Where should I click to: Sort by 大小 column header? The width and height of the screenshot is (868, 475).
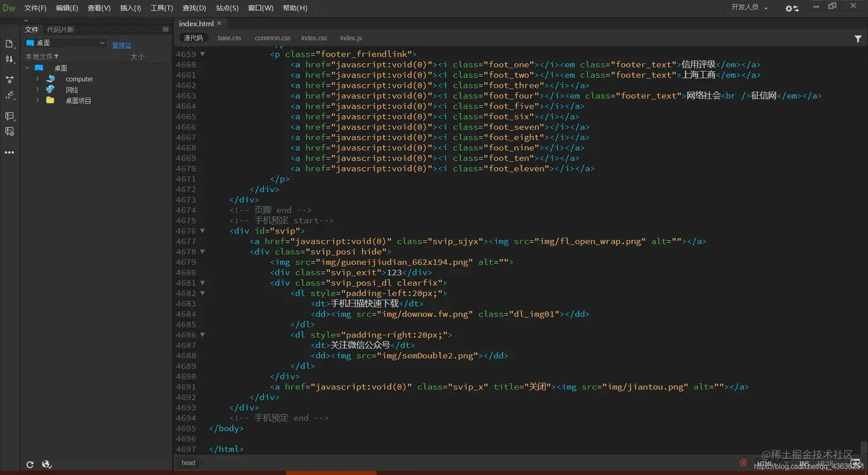tap(137, 56)
